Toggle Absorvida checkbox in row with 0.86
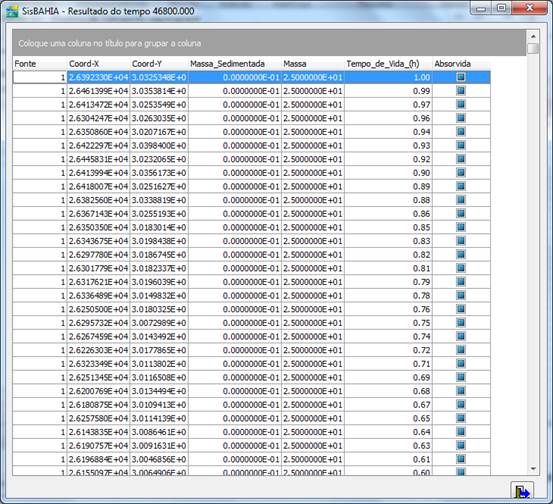The width and height of the screenshot is (553, 504). (461, 213)
